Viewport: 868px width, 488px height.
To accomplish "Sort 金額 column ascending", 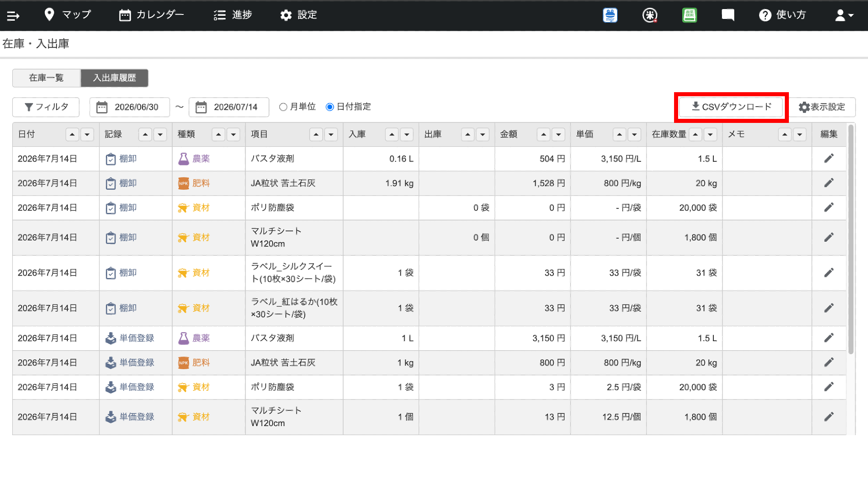I will coord(544,134).
